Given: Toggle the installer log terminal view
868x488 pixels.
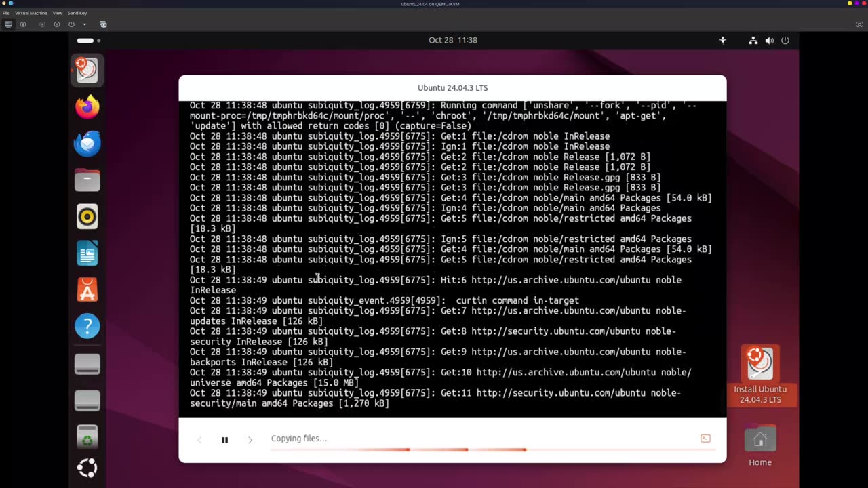Looking at the screenshot, I should point(705,439).
